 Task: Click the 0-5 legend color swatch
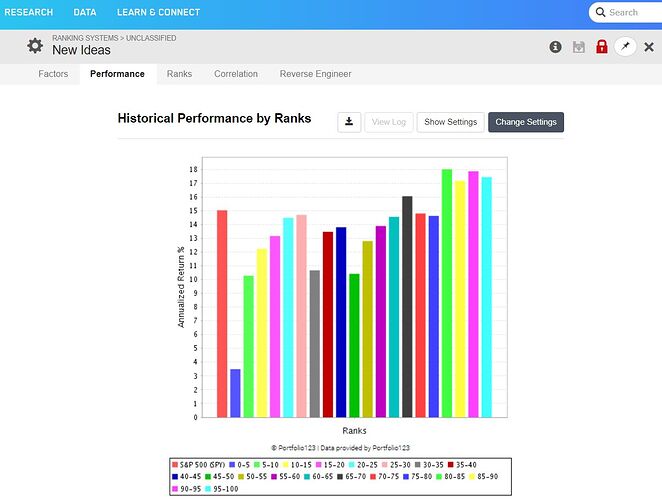pos(232,465)
